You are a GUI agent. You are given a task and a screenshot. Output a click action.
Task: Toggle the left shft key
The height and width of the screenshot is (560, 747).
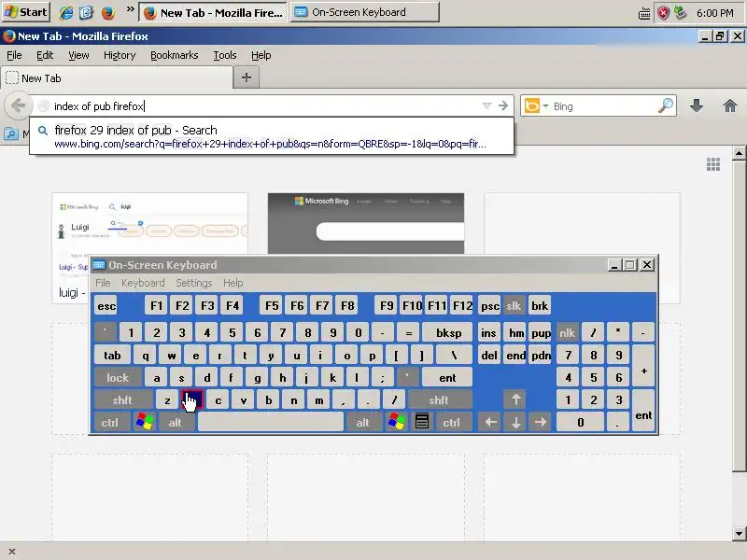click(122, 400)
